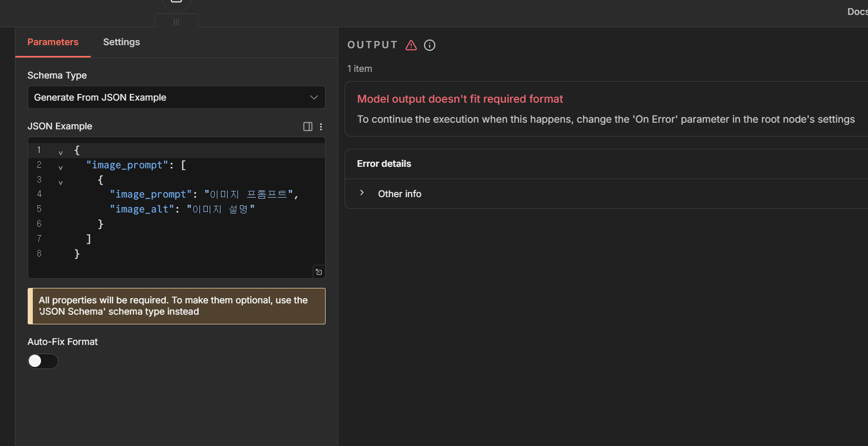Open the JSON editor in full-screen view
Image resolution: width=868 pixels, height=446 pixels.
[x=319, y=272]
